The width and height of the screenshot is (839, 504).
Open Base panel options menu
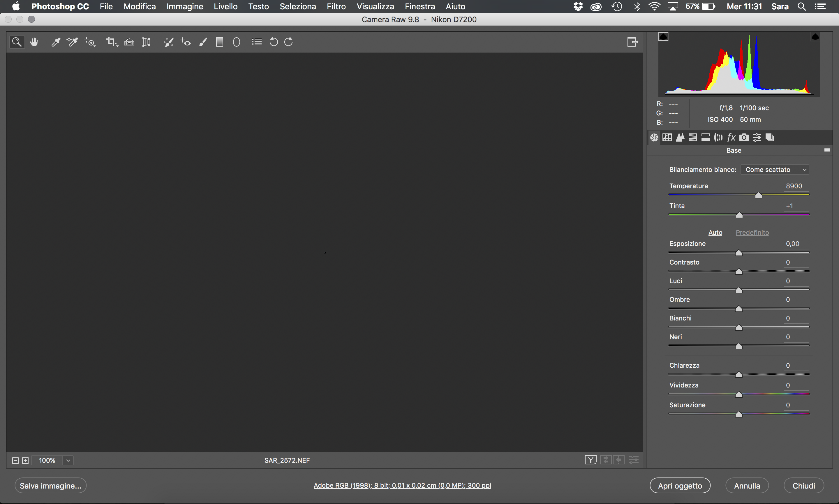[827, 150]
